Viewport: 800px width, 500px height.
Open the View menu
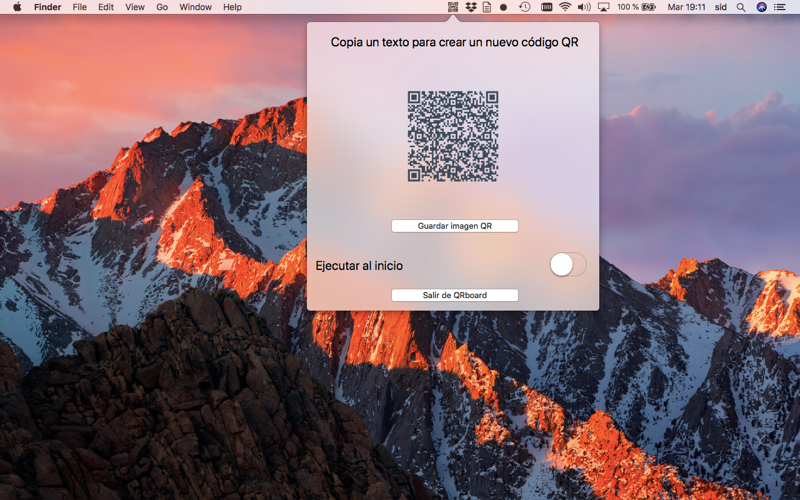pyautogui.click(x=135, y=7)
